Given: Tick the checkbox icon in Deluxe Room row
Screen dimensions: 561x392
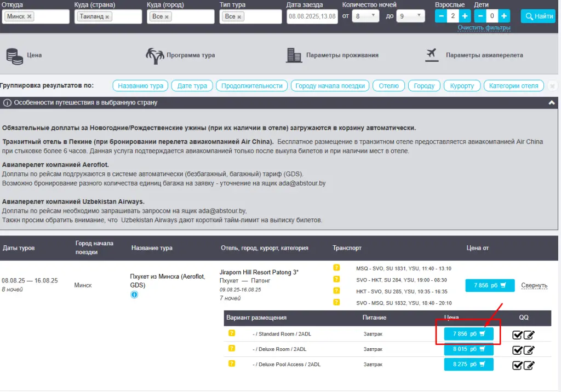Looking at the screenshot, I should point(517,350).
